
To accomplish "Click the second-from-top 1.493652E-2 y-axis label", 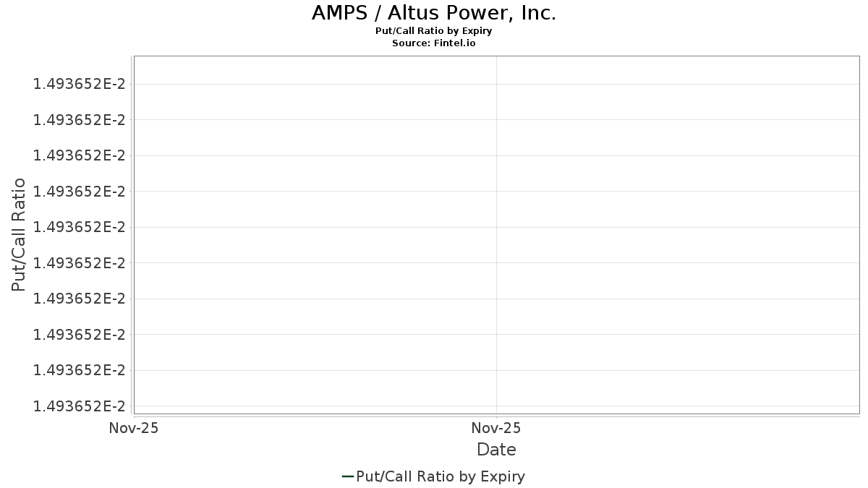I will click(79, 119).
